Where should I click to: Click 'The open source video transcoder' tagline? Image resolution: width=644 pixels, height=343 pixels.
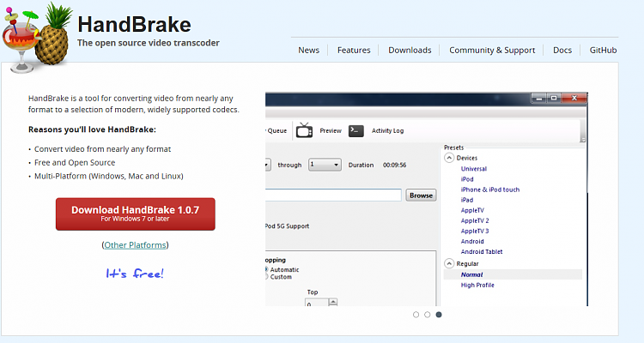pos(149,43)
